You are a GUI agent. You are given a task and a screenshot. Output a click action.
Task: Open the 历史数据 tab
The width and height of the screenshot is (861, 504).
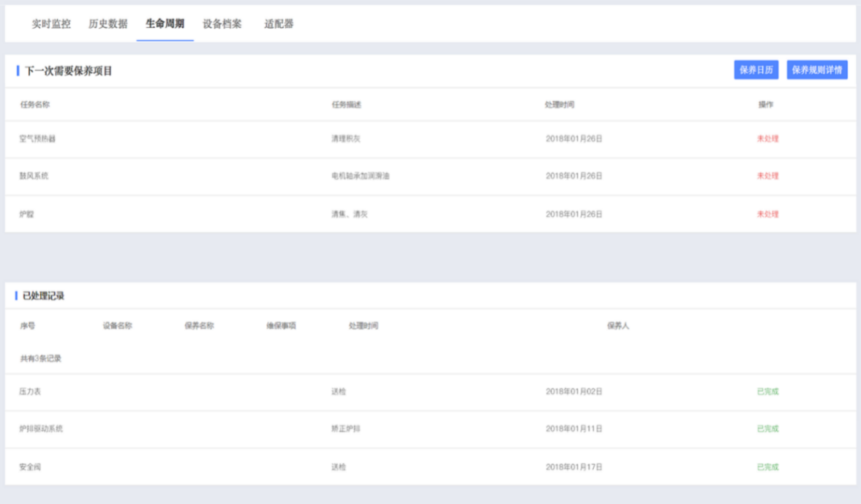point(108,23)
